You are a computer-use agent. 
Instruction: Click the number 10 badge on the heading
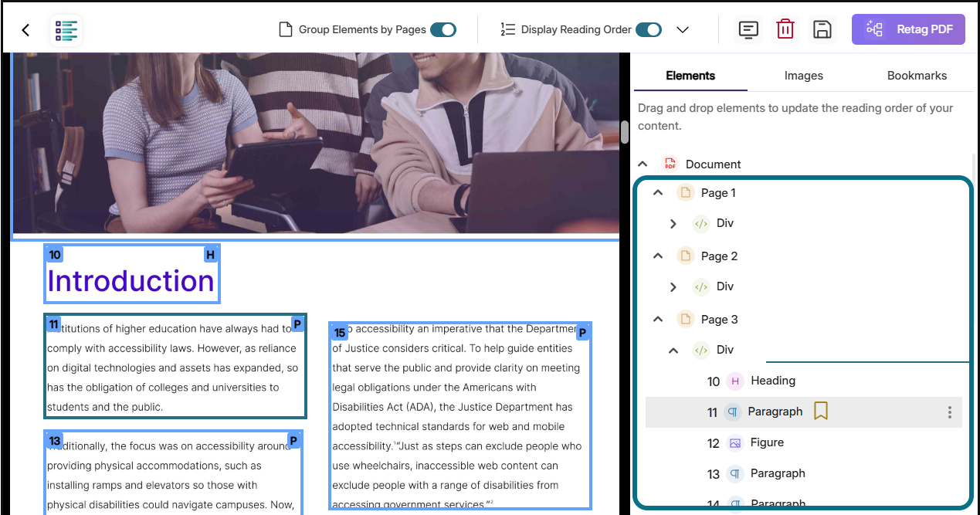click(54, 254)
